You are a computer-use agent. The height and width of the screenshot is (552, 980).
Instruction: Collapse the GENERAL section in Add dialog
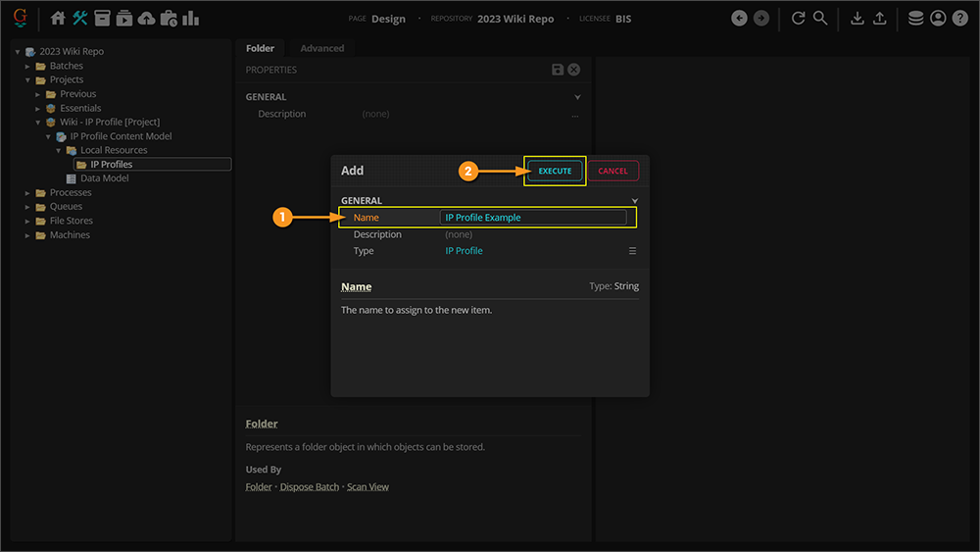635,201
